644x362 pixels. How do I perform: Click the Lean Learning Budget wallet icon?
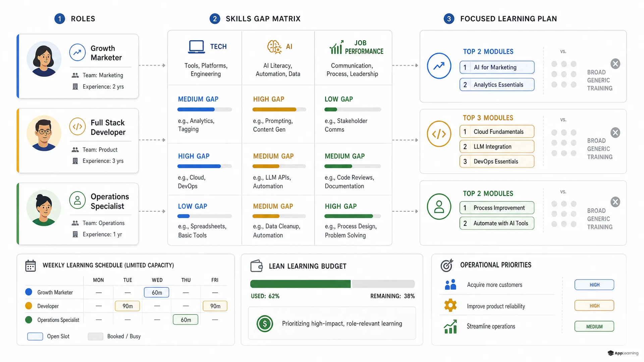257,266
